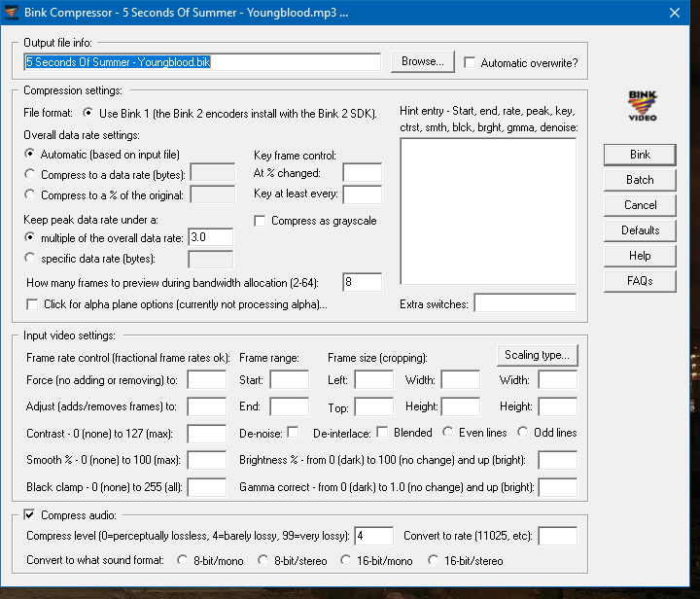Choose Compress to a data rate (bytes)
This screenshot has height=599, width=700.
click(30, 174)
